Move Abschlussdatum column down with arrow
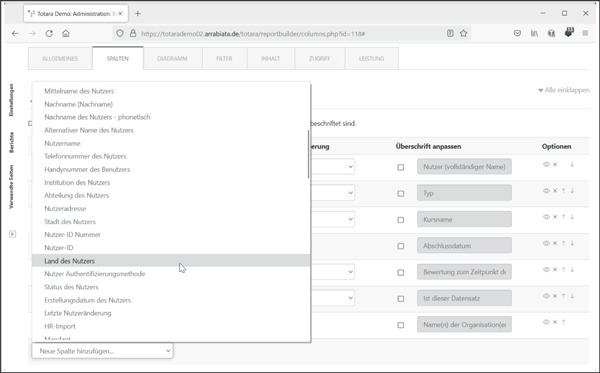 tap(572, 243)
